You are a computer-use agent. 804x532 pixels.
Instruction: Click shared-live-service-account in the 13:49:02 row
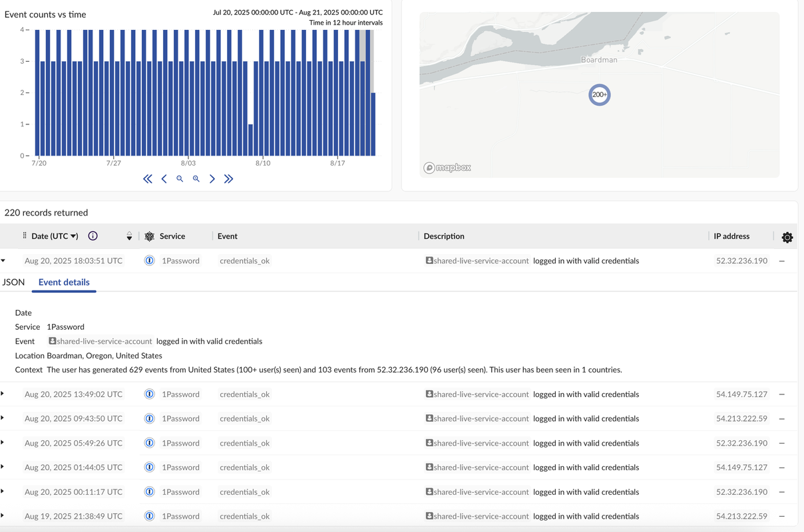tap(477, 394)
